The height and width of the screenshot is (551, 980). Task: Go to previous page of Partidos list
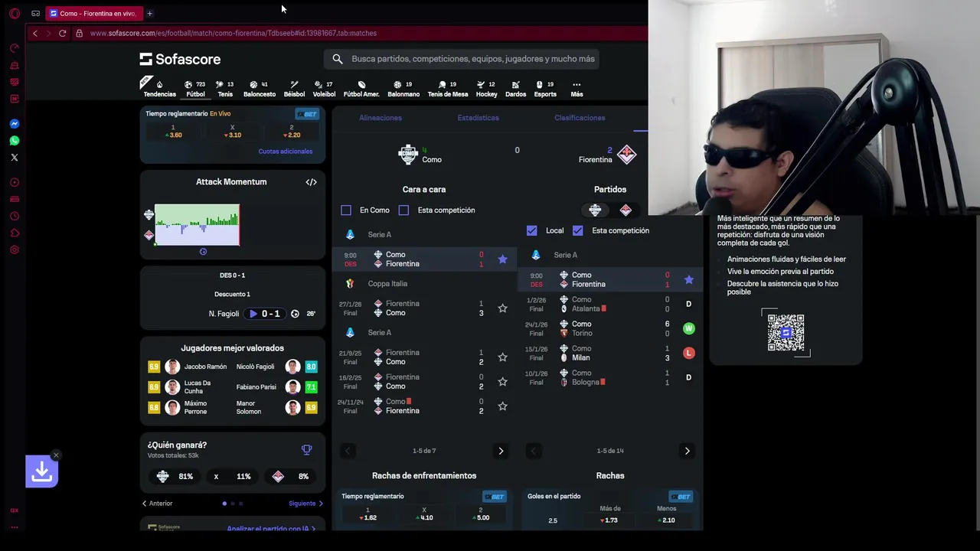(534, 451)
